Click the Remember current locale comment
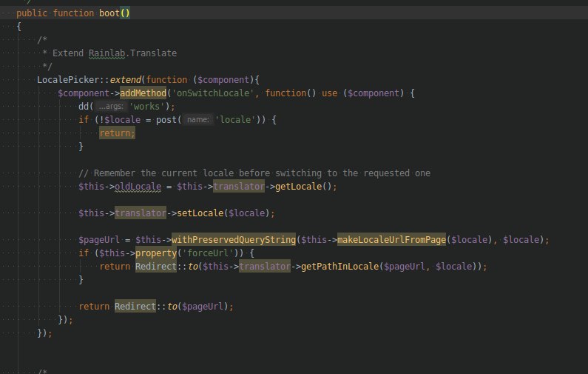The width and height of the screenshot is (588, 374). pos(254,173)
